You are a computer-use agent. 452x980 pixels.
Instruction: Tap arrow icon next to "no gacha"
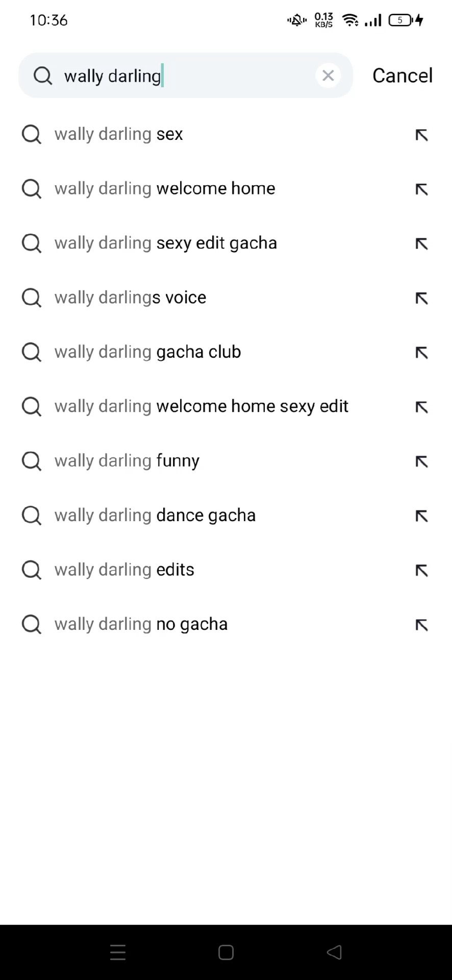coord(421,625)
